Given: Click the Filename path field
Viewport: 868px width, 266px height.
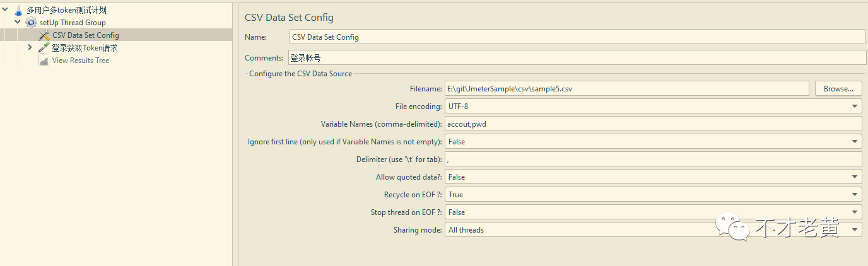Looking at the screenshot, I should click(x=626, y=89).
